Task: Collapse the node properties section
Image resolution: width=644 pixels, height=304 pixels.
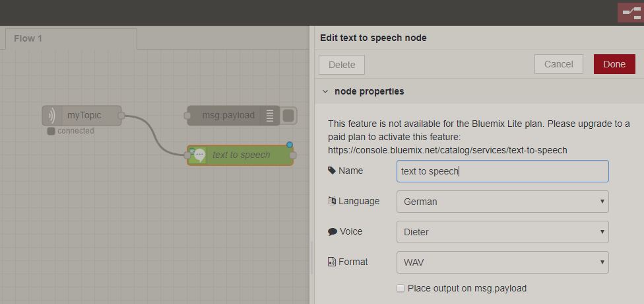Action: tap(325, 91)
